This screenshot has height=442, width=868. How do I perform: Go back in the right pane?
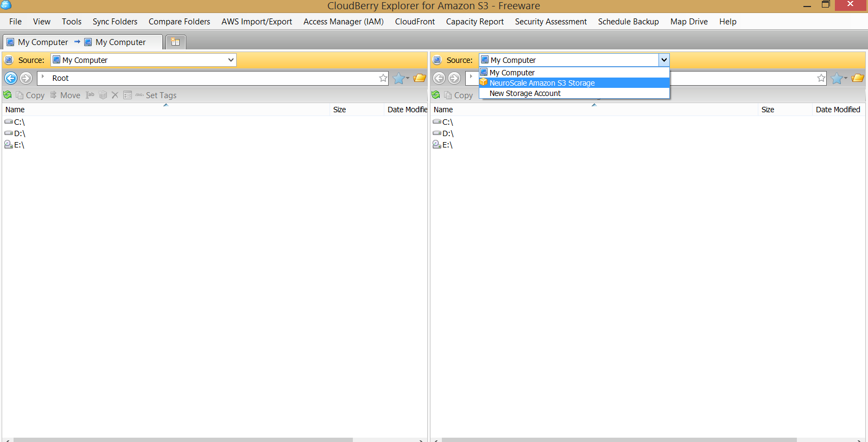[x=439, y=78]
